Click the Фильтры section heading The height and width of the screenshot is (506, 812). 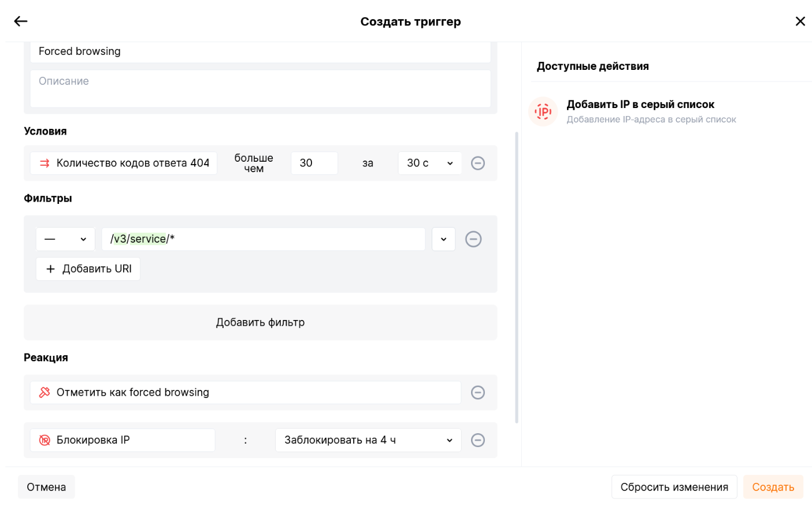(x=48, y=198)
